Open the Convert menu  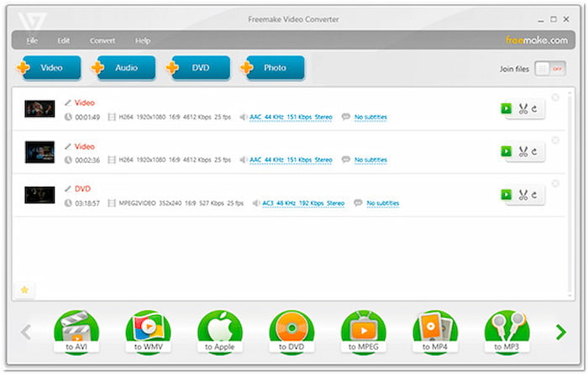[x=102, y=40]
